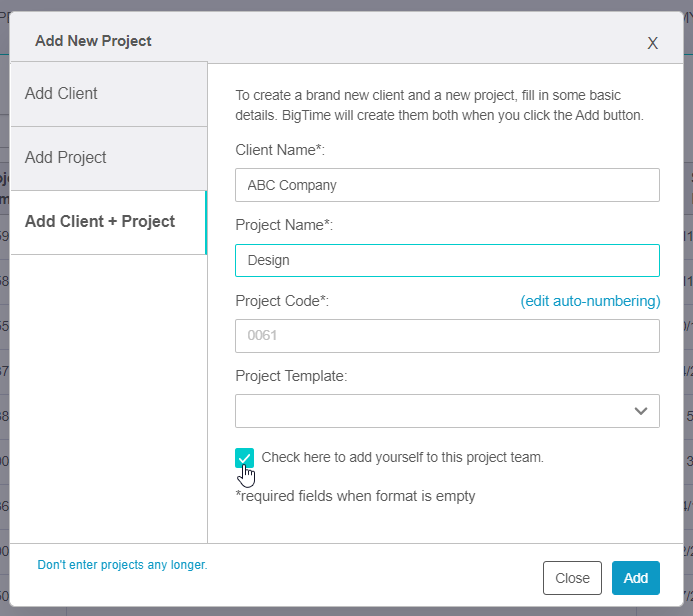This screenshot has width=693, height=616.
Task: Focus the Project Name field containing Design
Action: point(447,260)
